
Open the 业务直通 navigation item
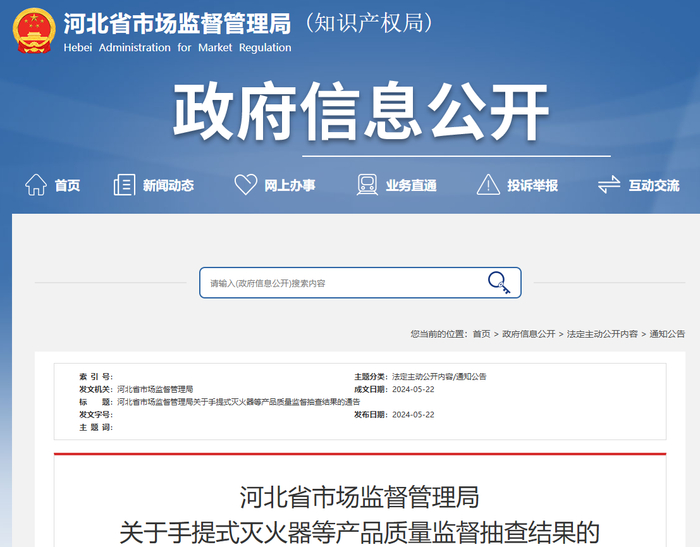(x=411, y=185)
